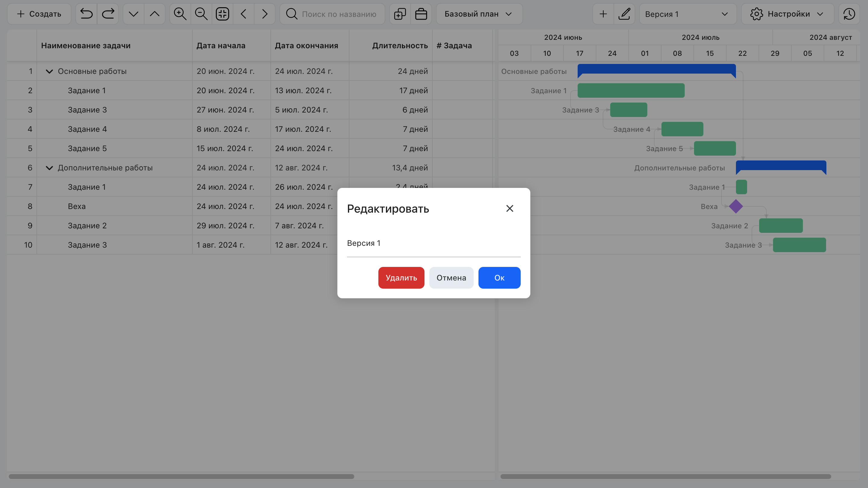
Task: Select the Задание 2 row name in row 9
Action: point(87,226)
